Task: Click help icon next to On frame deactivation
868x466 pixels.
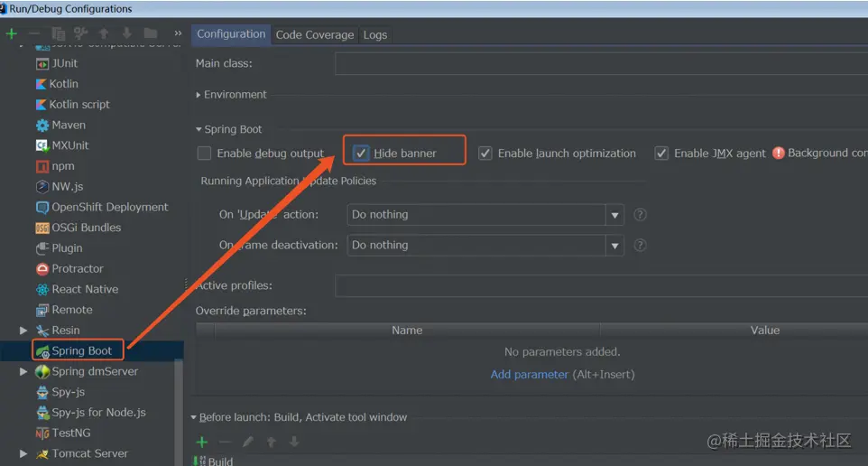Action: pyautogui.click(x=640, y=245)
